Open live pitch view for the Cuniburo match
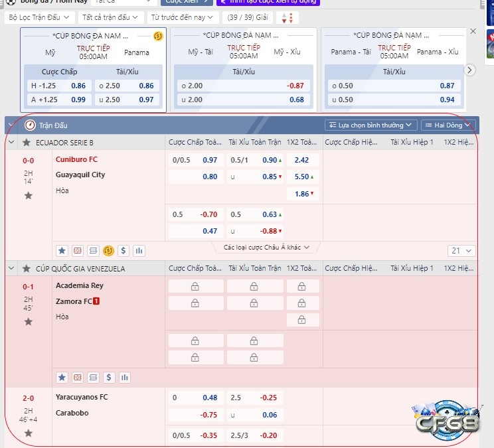The width and height of the screenshot is (494, 448). [x=78, y=251]
